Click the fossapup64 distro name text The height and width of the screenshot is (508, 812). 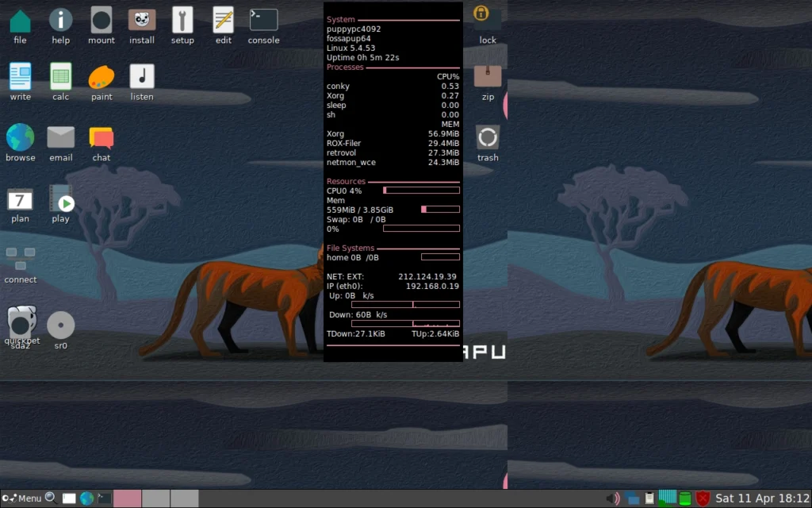(x=349, y=38)
